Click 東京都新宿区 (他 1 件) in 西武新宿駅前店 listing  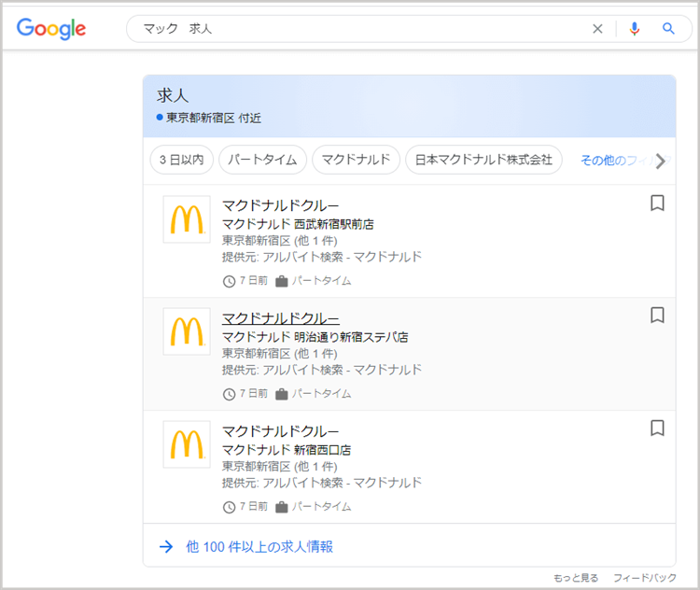pyautogui.click(x=279, y=241)
